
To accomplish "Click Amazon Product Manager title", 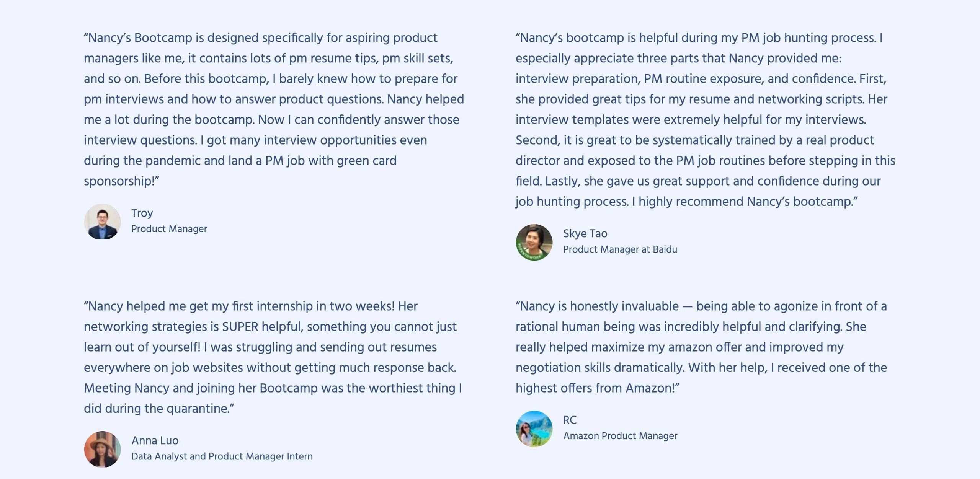I will point(620,436).
